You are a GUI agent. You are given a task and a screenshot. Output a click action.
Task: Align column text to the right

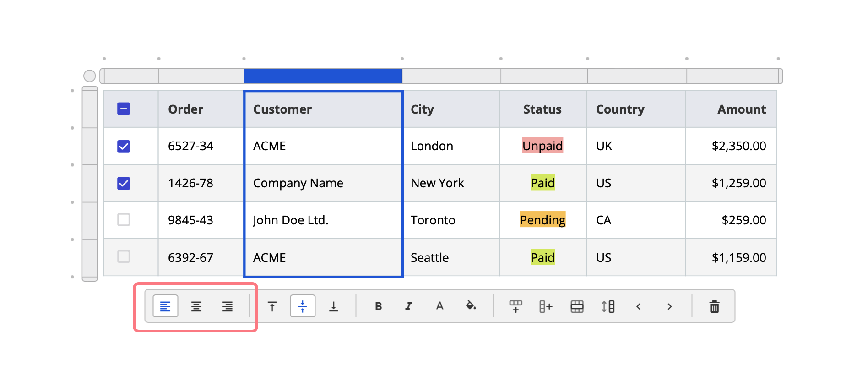point(228,306)
